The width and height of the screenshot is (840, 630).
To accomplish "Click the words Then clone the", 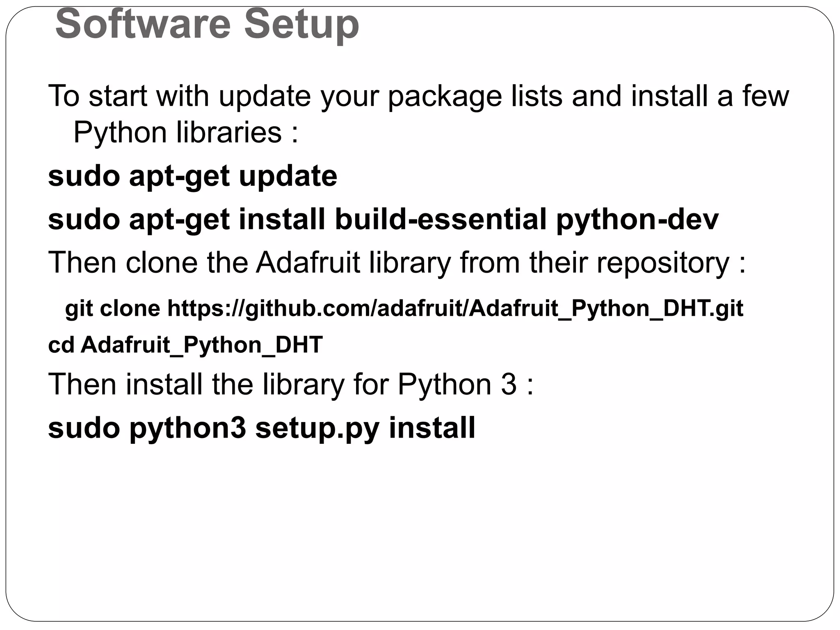I will [148, 262].
